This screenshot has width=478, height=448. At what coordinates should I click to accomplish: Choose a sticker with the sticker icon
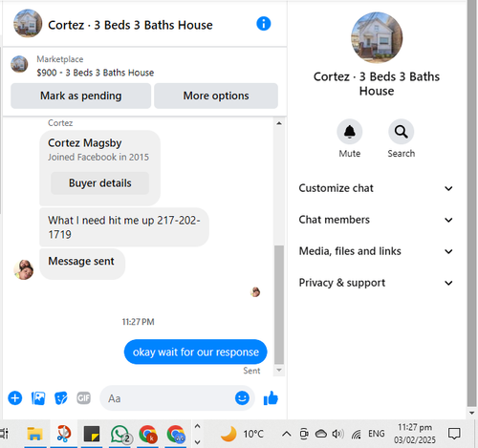61,398
